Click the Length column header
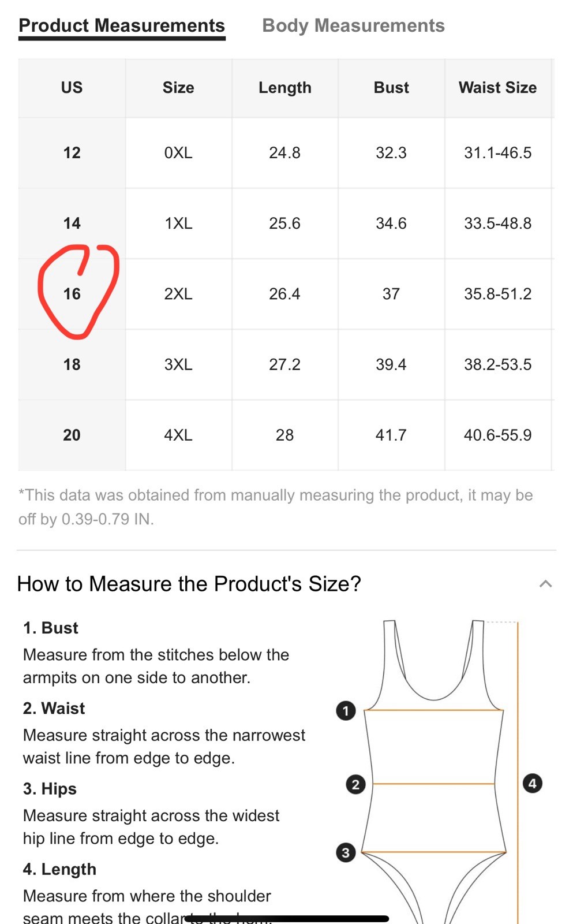Screen dimensions: 573x924 [x=284, y=88]
